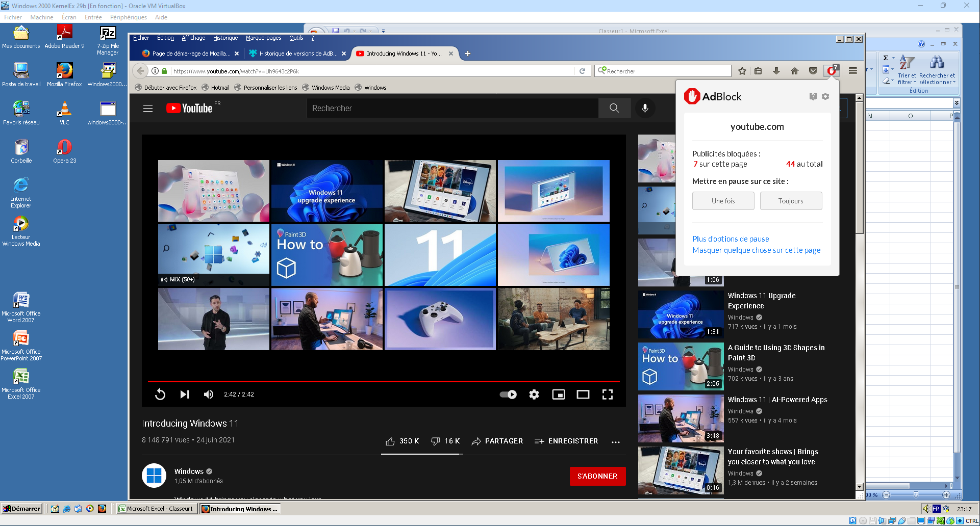Go to Firefox home page icon

click(x=795, y=71)
